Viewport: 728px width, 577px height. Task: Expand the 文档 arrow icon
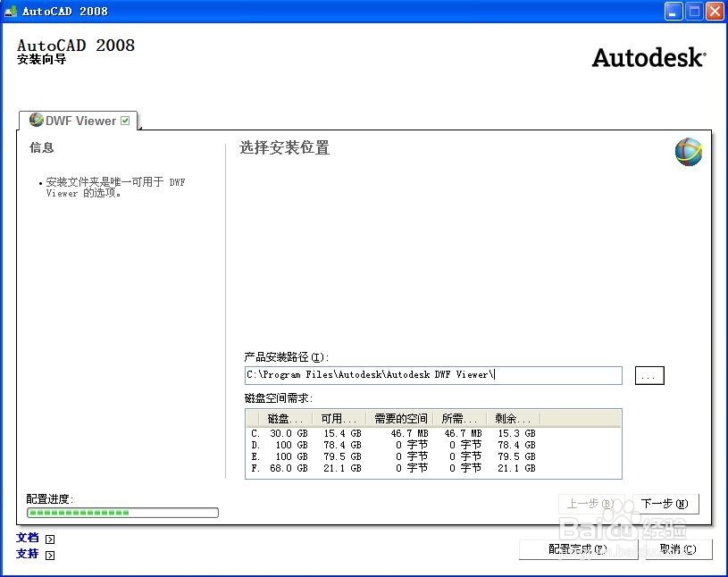point(50,539)
